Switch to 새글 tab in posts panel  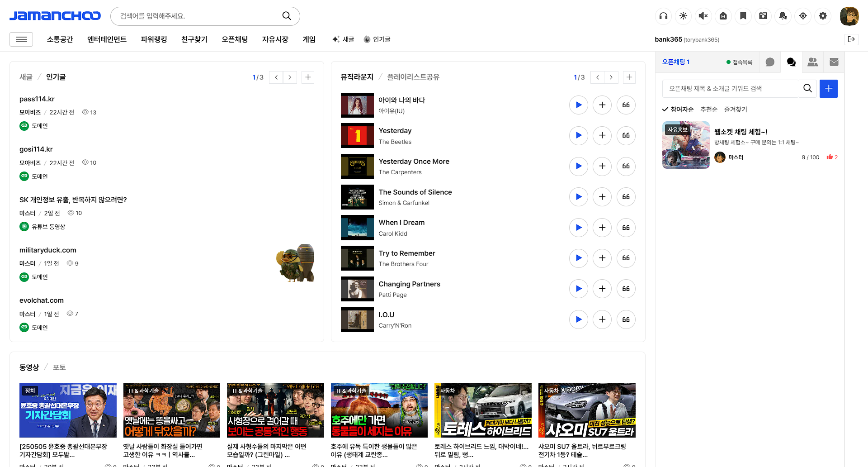coord(26,77)
